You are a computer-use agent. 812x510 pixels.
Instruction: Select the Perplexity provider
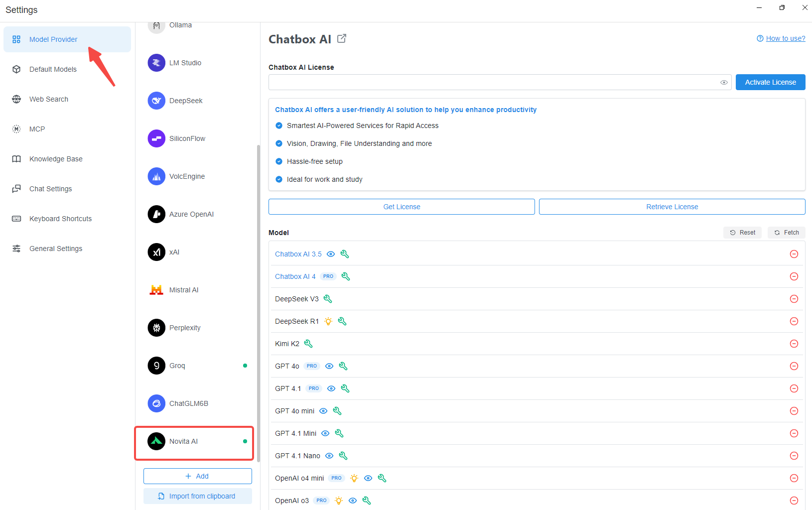tap(198, 328)
